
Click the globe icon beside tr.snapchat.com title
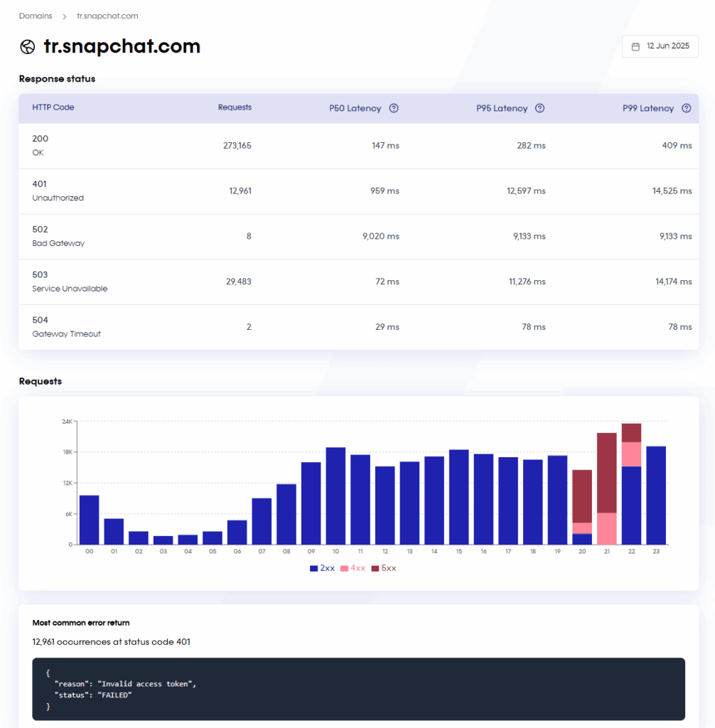point(28,47)
